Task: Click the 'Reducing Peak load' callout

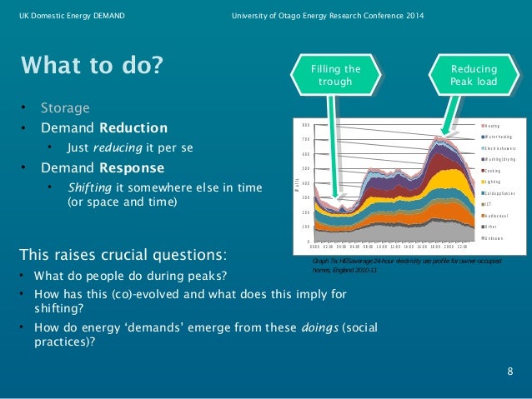Action: point(474,75)
